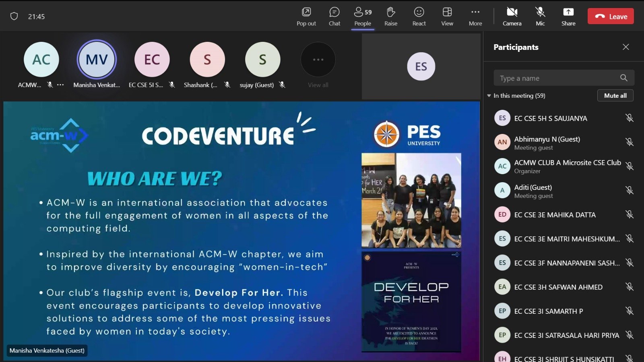The height and width of the screenshot is (362, 644).
Task: Turn on the Camera
Action: pyautogui.click(x=512, y=16)
